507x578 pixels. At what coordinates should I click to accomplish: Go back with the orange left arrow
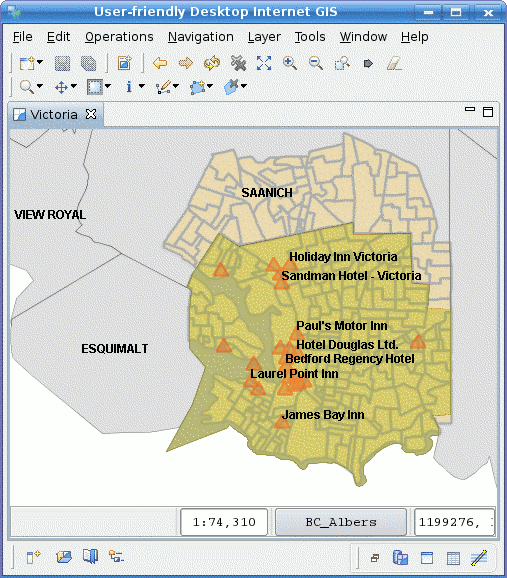[160, 63]
